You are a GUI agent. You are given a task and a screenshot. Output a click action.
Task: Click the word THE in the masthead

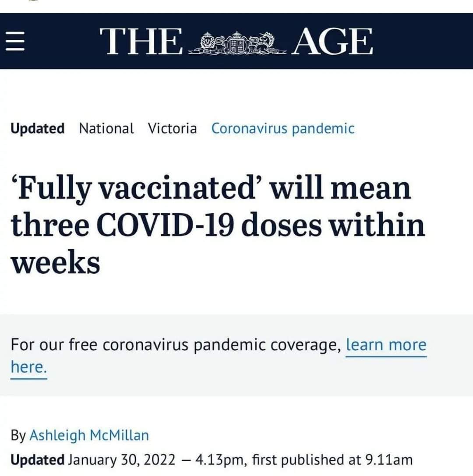pyautogui.click(x=141, y=42)
